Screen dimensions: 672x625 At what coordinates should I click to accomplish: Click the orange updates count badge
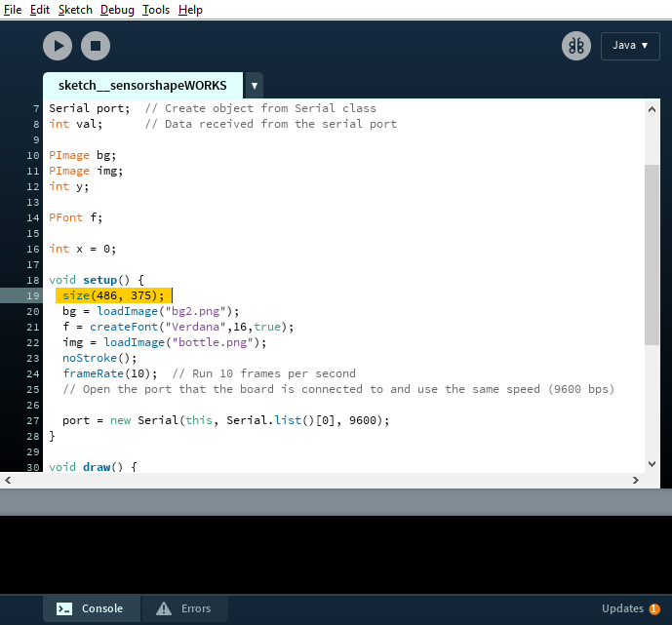tap(654, 608)
